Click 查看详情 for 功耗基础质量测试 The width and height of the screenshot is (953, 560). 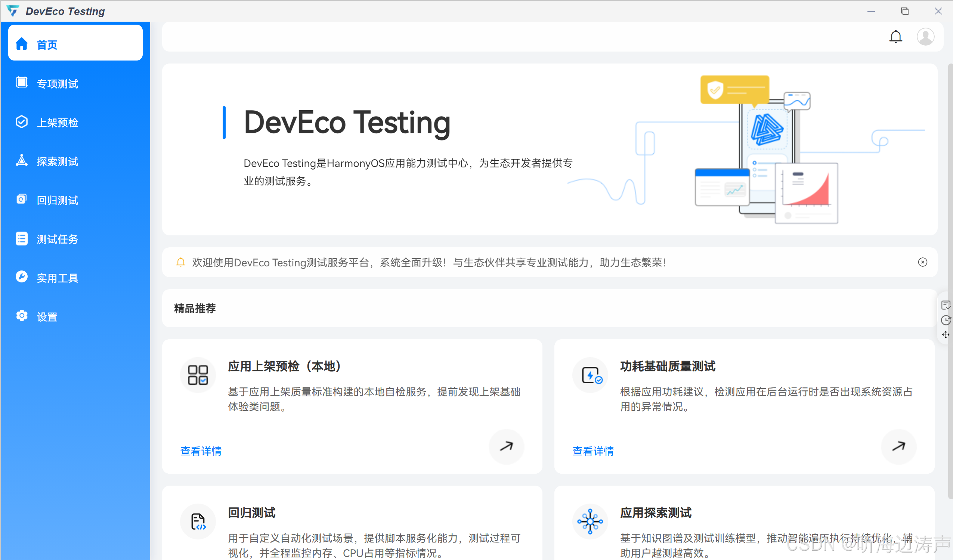tap(593, 451)
